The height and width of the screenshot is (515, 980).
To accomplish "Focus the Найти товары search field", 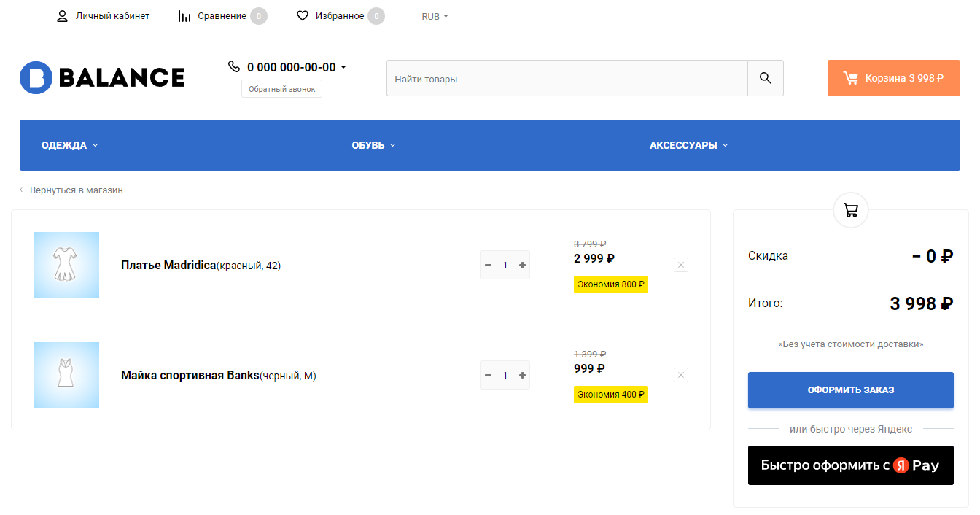I will [x=567, y=78].
